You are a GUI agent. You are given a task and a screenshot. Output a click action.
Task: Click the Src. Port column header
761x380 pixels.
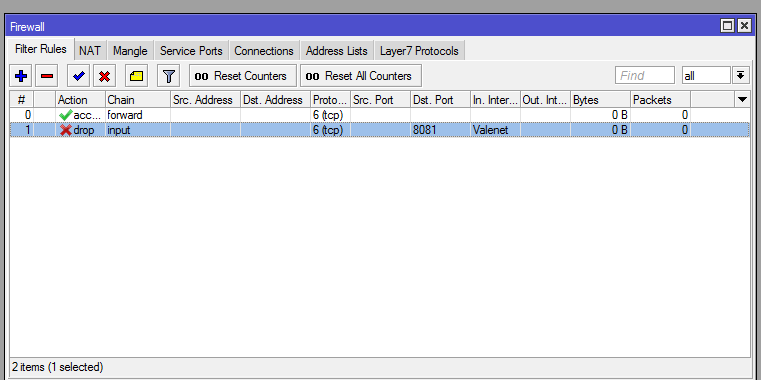(380, 100)
